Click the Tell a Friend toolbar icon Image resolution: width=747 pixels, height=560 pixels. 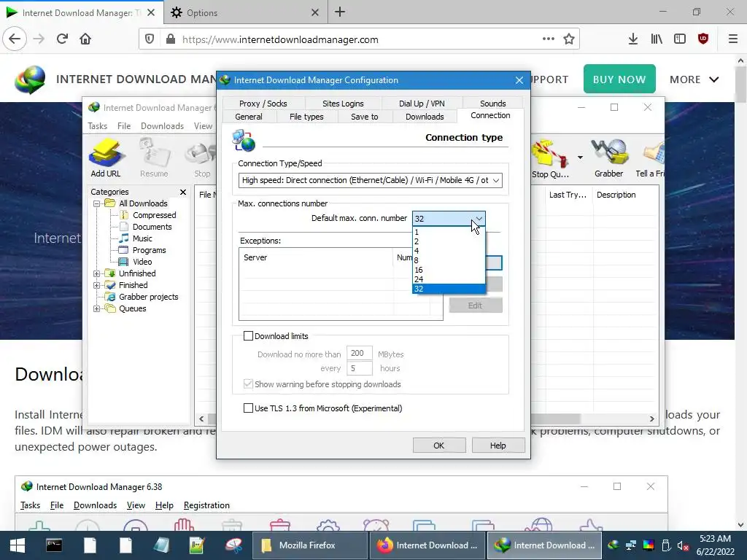650,159
